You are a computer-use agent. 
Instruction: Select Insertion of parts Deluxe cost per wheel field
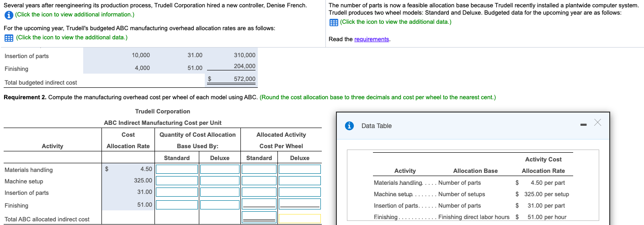[300, 192]
